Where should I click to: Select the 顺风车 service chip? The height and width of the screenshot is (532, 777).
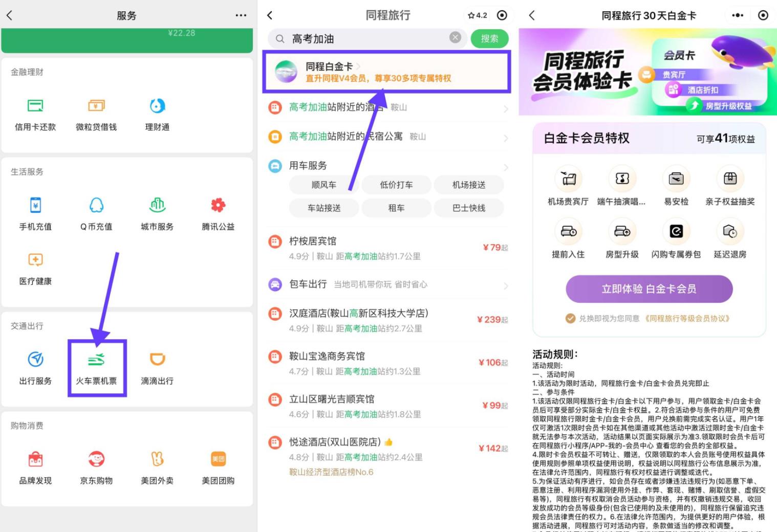324,185
